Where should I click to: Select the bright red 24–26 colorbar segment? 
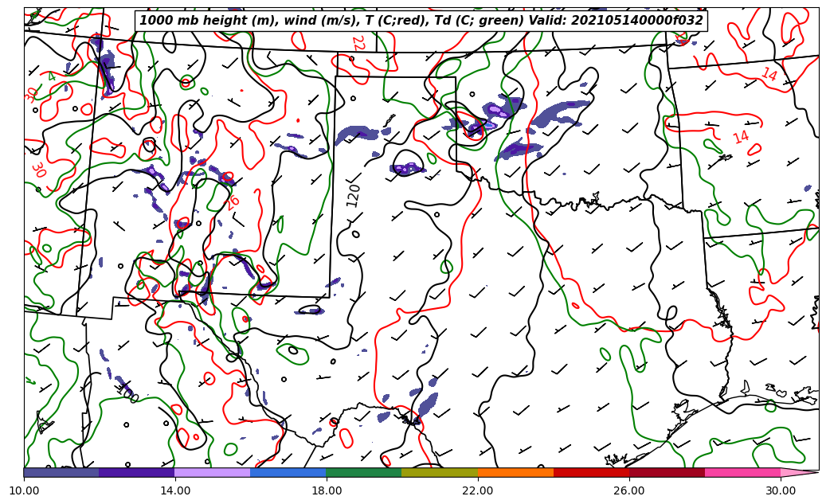(590, 472)
